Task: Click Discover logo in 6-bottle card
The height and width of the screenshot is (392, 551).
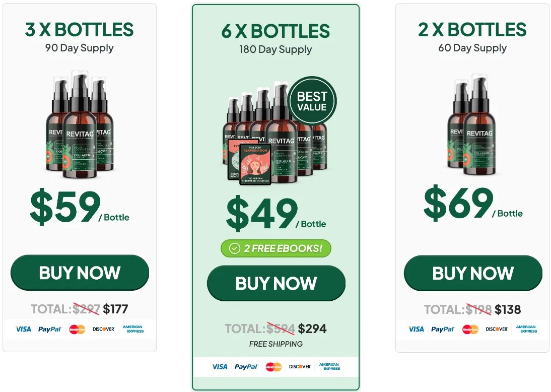Action: coord(300,367)
